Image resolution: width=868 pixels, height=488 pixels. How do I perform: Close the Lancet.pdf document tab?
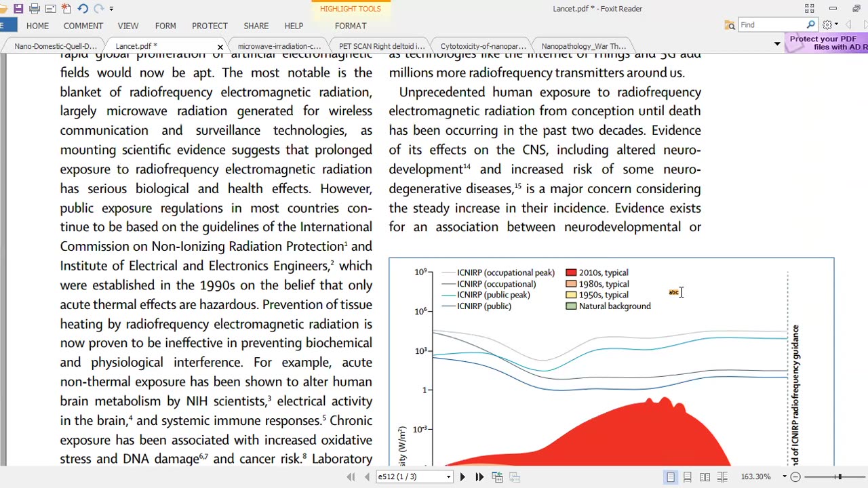(x=220, y=47)
